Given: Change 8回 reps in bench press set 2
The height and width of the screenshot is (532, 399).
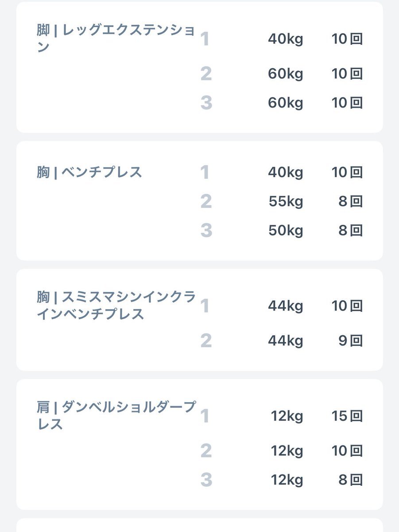Looking at the screenshot, I should tap(351, 202).
